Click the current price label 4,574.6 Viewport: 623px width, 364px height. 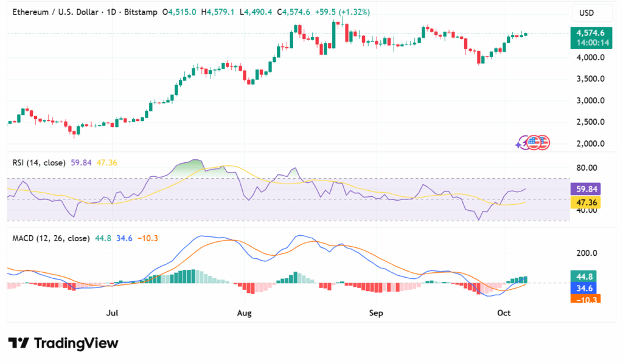click(x=586, y=33)
